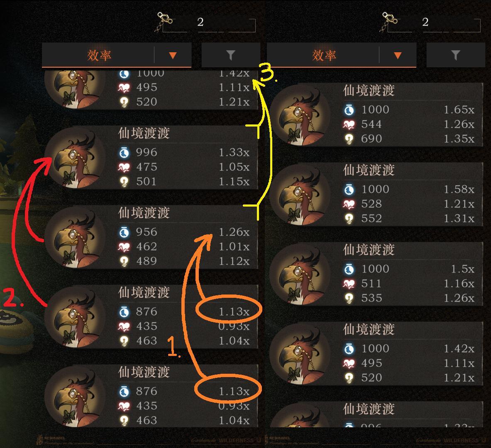Screen dimensions: 491x448
Task: Choose the right panel dodo with 1.58x efficiency
Action: tap(376, 195)
